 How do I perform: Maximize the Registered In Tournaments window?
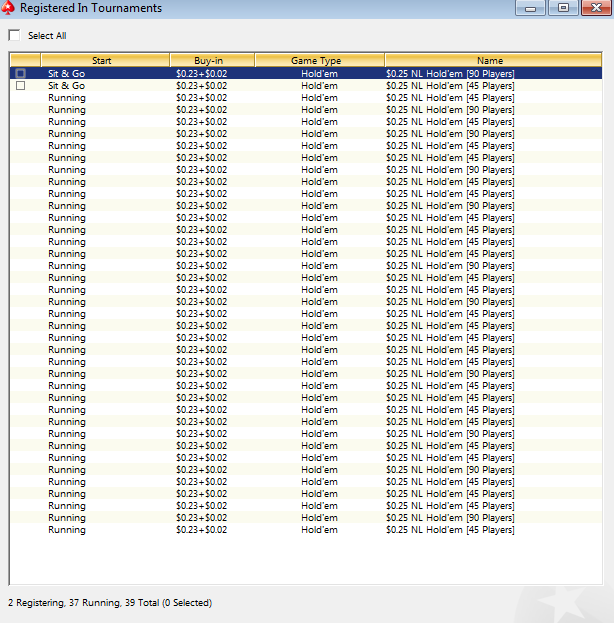[x=563, y=8]
